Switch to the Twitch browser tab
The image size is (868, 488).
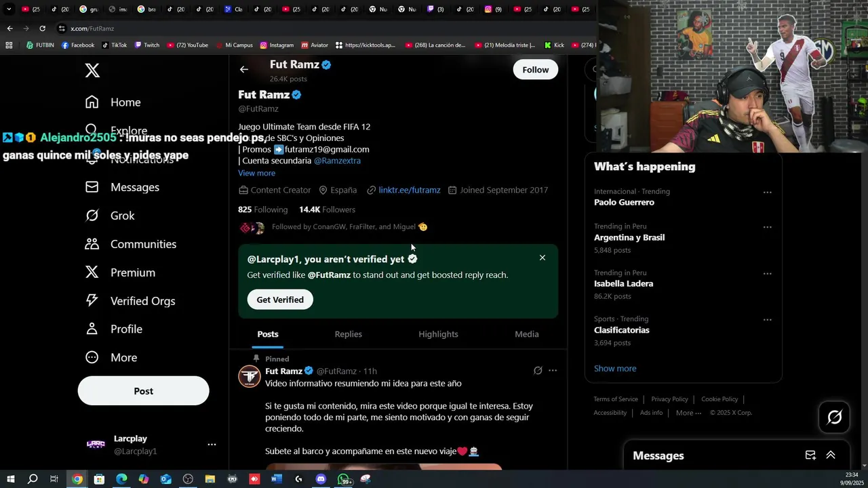pos(435,9)
